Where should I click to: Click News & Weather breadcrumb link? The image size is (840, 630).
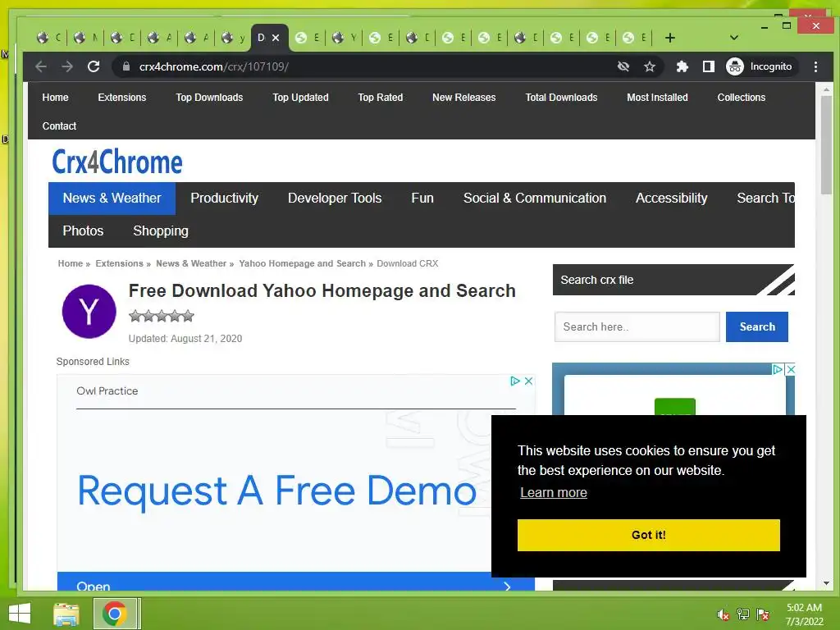pyautogui.click(x=190, y=263)
